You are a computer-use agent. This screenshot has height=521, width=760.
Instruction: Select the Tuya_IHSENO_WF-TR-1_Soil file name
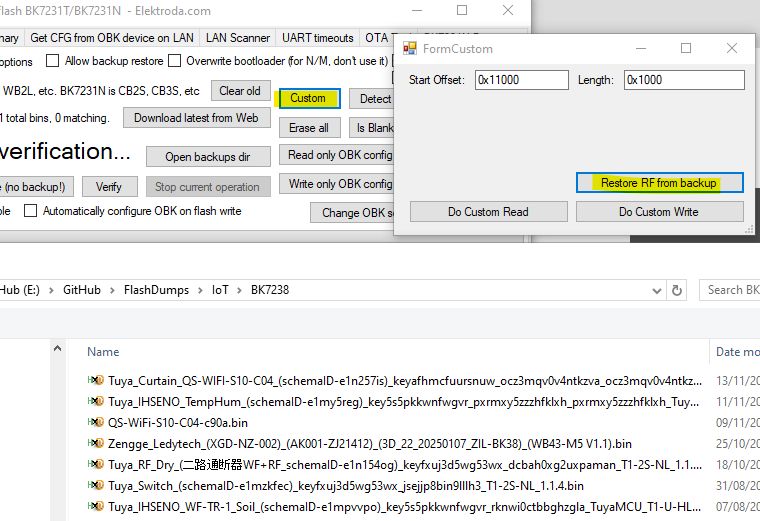pos(404,507)
